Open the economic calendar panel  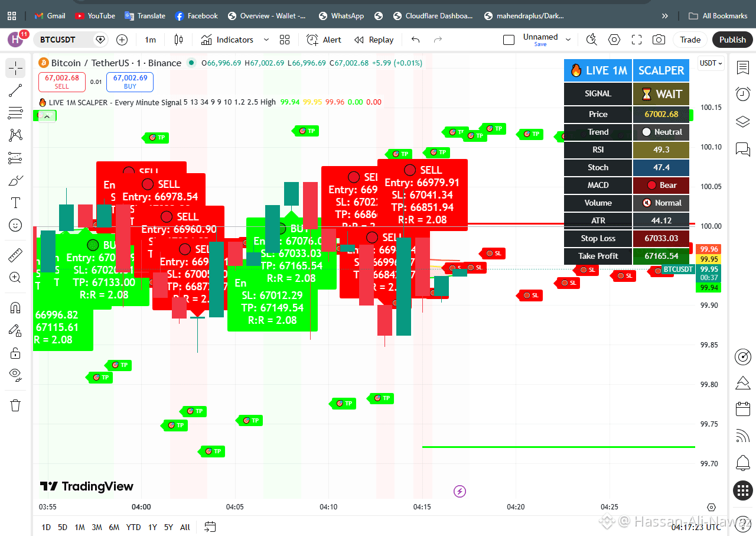coord(742,409)
